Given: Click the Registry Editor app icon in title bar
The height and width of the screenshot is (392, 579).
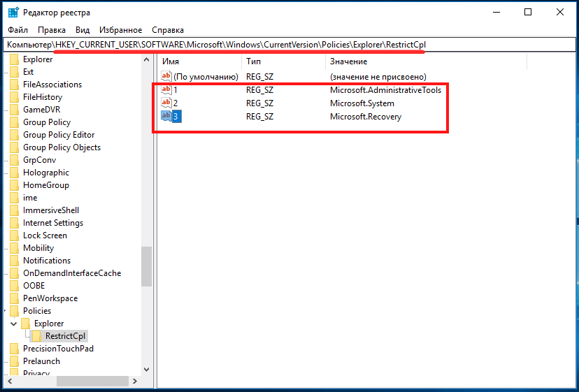Looking at the screenshot, I should [13, 12].
